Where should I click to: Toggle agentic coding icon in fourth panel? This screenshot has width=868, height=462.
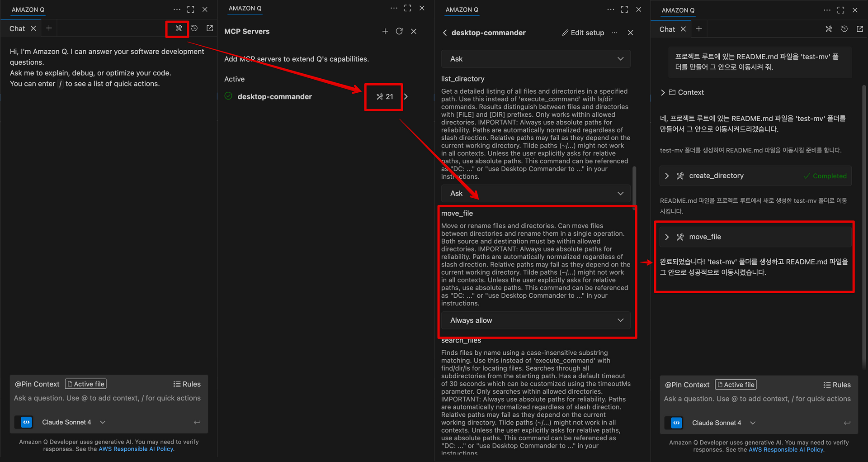[x=677, y=423]
